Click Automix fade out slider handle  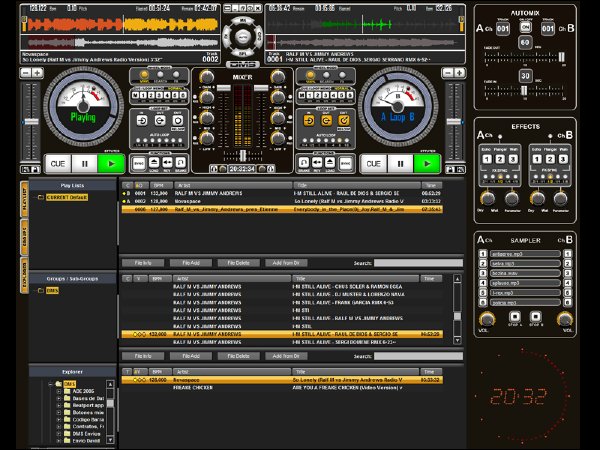(x=561, y=57)
